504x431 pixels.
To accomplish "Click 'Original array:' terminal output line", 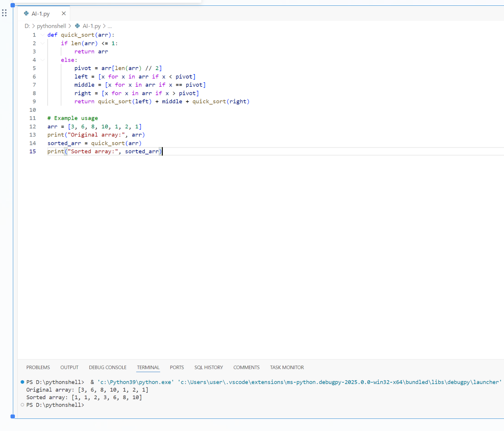I will pos(87,390).
